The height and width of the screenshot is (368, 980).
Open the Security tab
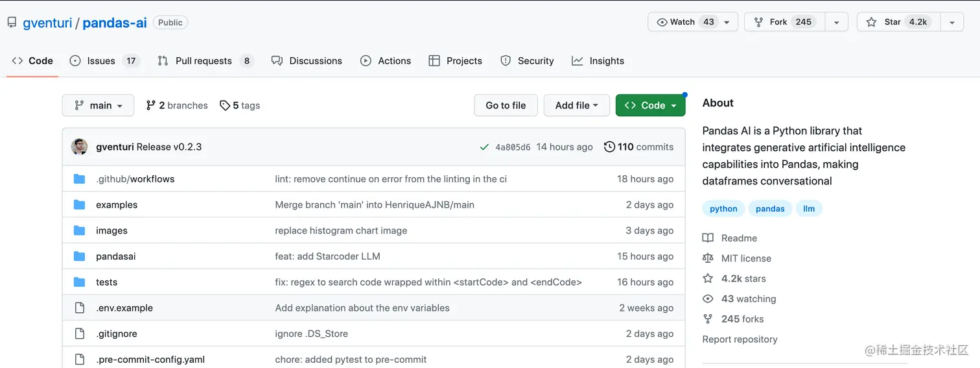coord(527,61)
